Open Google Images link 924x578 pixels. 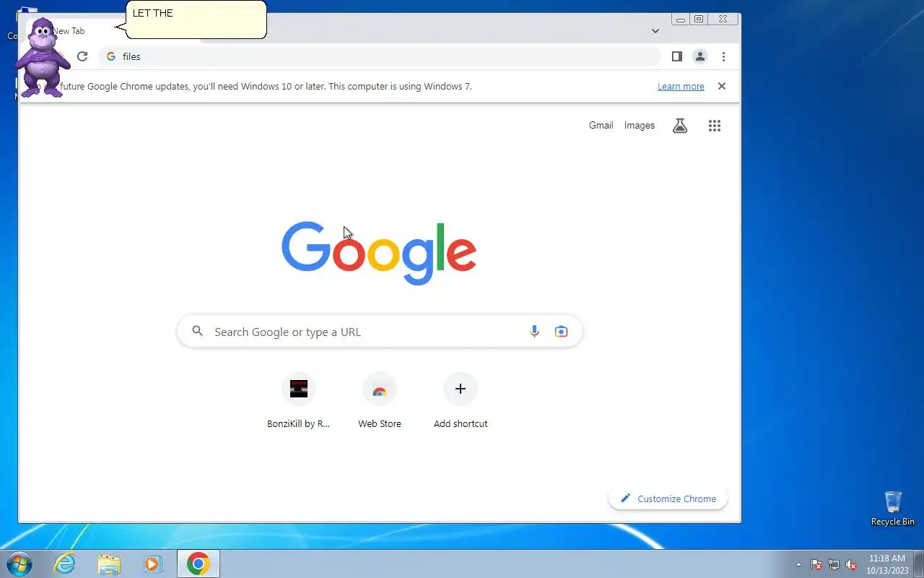[639, 126]
